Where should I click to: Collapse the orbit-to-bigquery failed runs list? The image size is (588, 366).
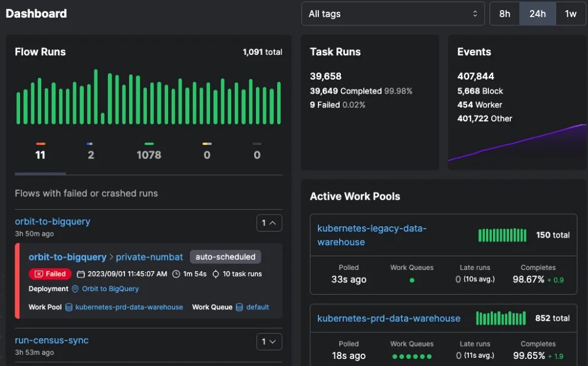(269, 223)
